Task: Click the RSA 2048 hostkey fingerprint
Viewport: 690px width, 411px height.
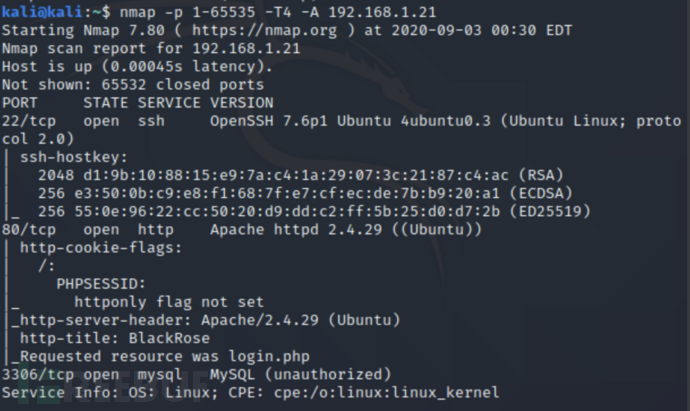Action: 301,175
